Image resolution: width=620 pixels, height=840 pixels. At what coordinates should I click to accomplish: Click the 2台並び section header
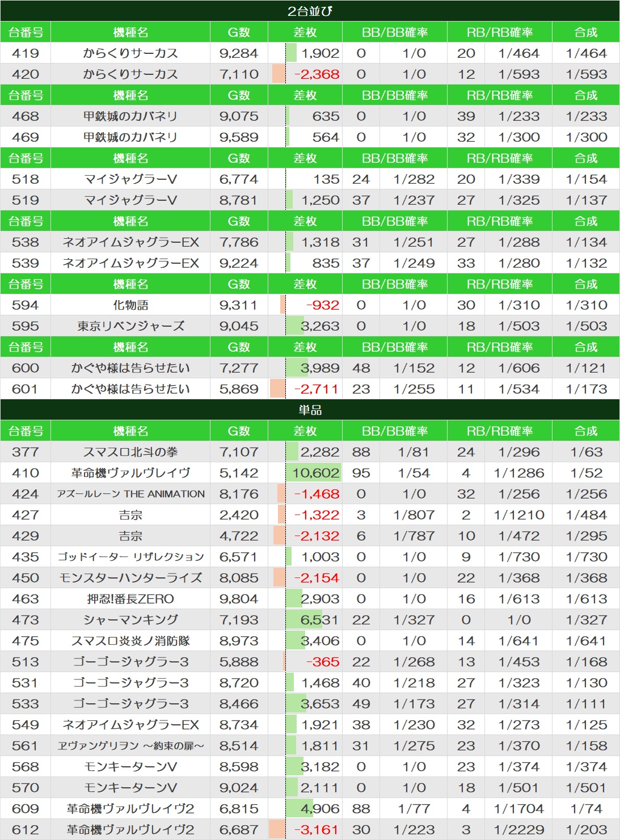(x=310, y=11)
